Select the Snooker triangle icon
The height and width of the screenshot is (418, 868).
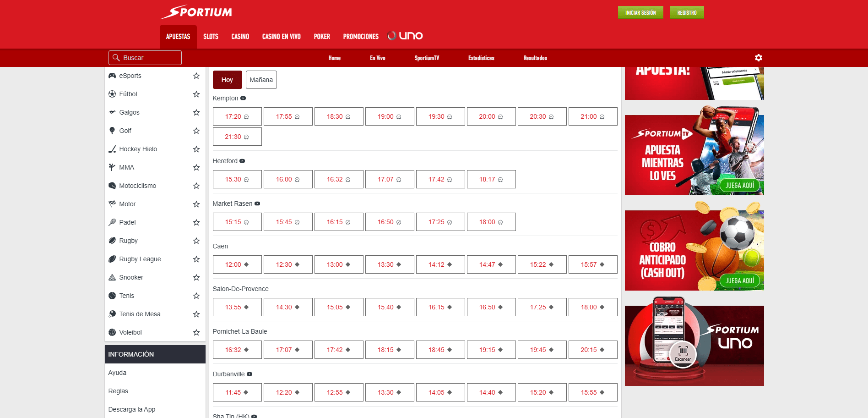click(112, 277)
